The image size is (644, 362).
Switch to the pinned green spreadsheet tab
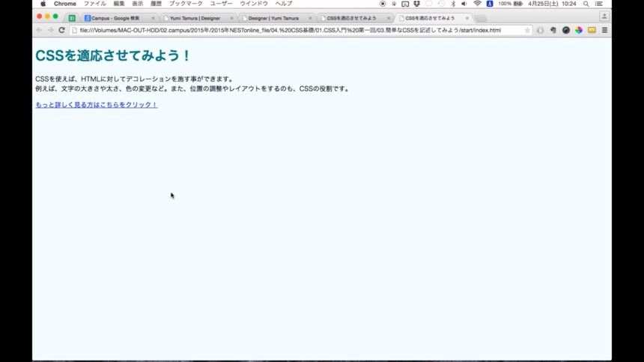tap(72, 18)
